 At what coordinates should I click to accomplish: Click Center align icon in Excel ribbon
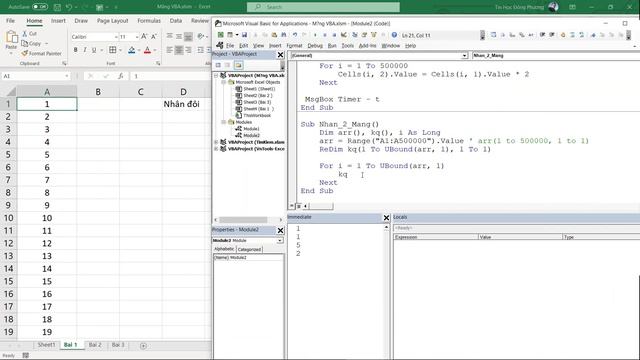pyautogui.click(x=179, y=50)
